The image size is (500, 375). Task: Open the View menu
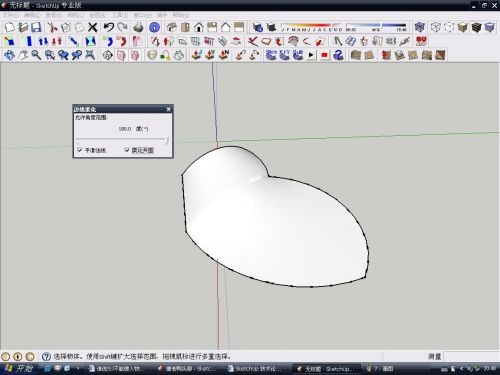point(54,15)
